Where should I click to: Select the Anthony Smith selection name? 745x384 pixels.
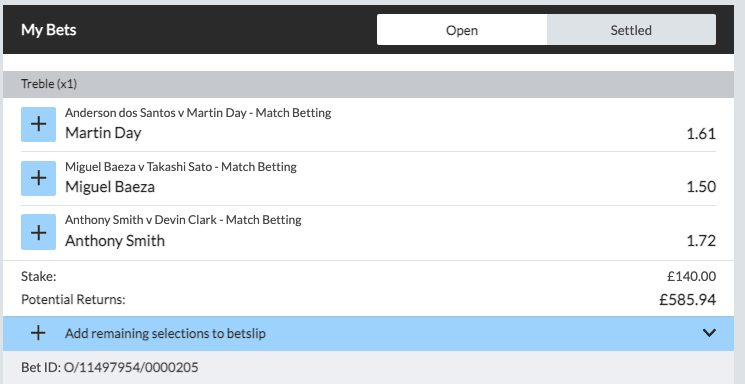click(x=115, y=240)
